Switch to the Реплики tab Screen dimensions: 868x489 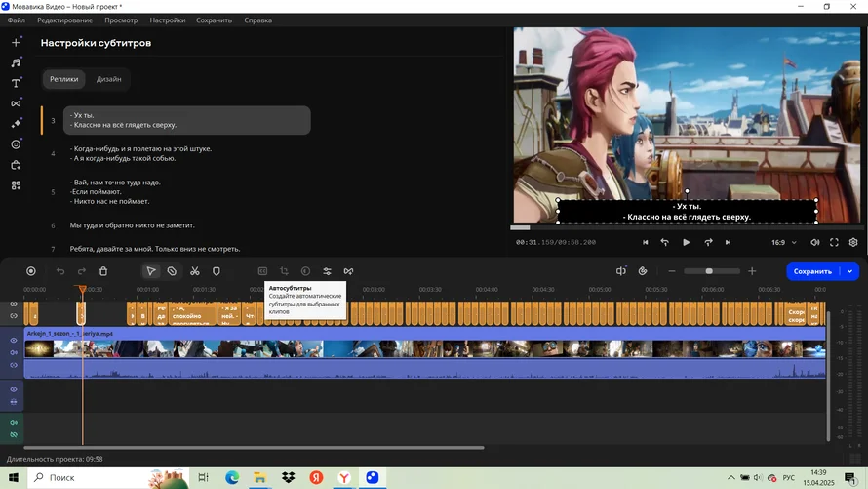pos(64,79)
